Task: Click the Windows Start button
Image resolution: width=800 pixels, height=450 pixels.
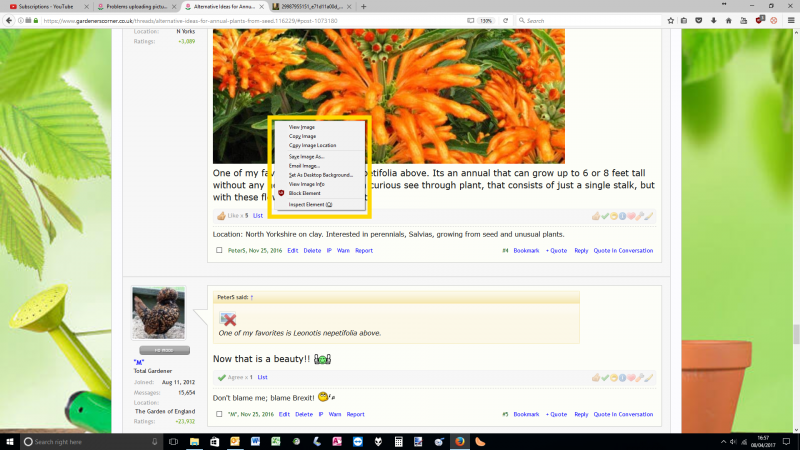Action: pos(9,441)
